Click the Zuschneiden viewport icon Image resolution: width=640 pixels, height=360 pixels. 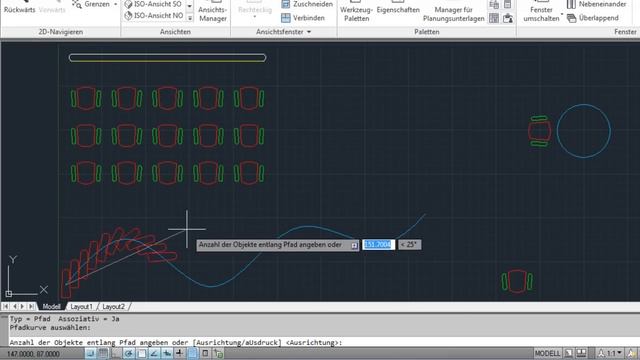pos(286,4)
